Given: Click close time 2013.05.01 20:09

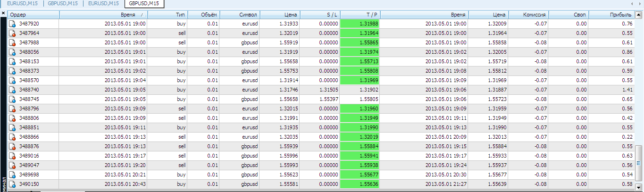Looking at the screenshot, I should (446, 137).
